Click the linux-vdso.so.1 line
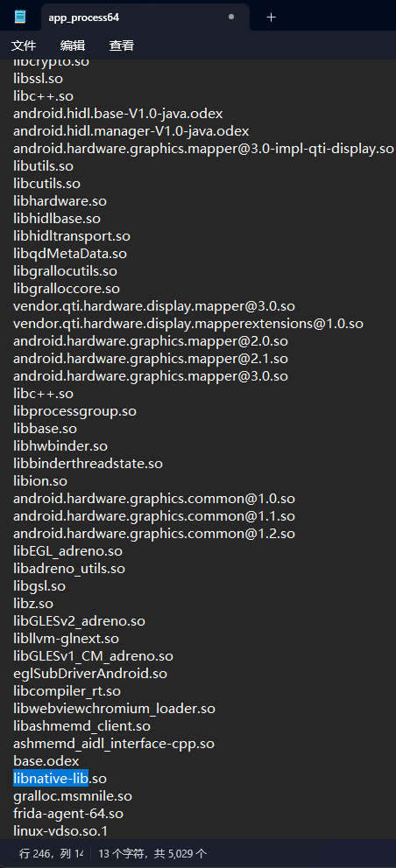396x868 pixels. tap(60, 831)
